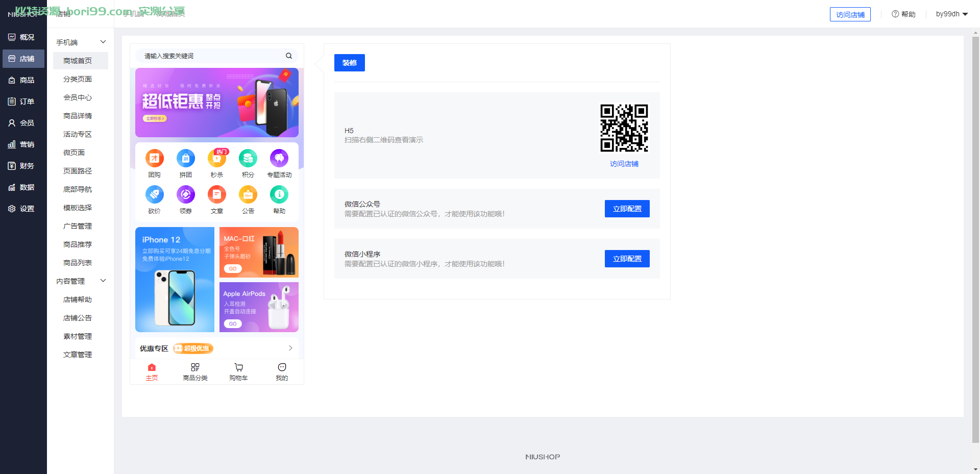
Task: Open the 设置 settings section
Action: coord(23,209)
